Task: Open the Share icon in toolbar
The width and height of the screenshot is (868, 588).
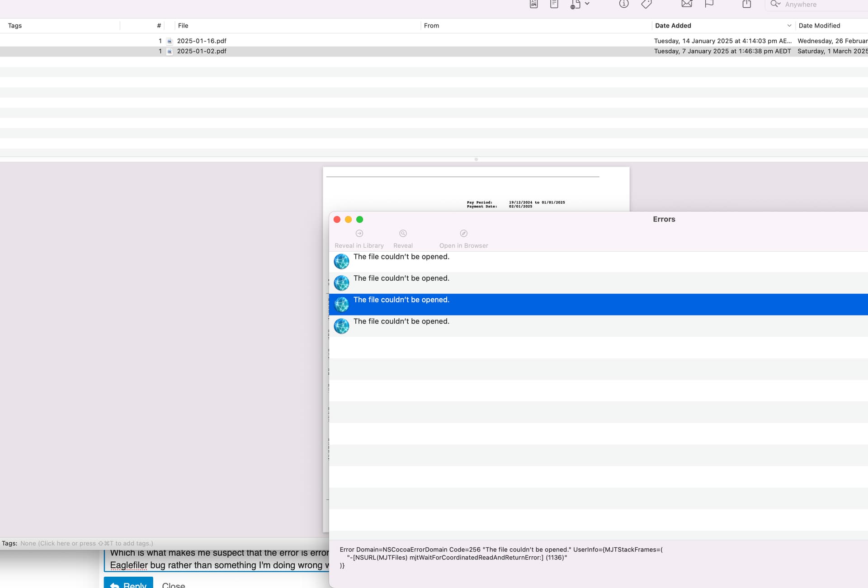Action: pos(747,4)
